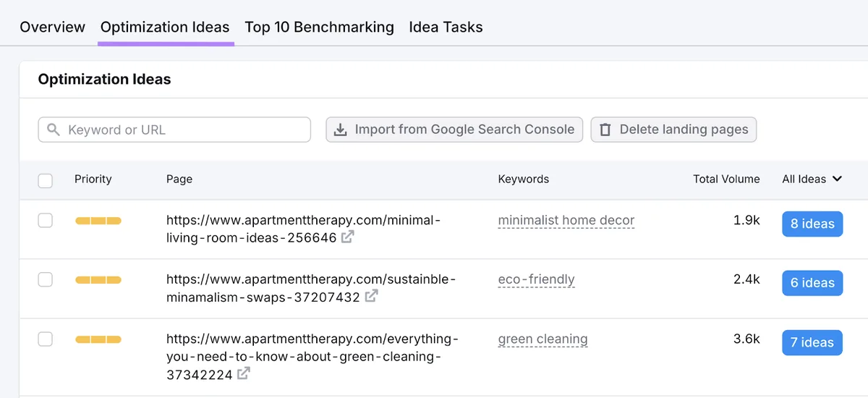Click the Optimization Ideas panel heading
868x398 pixels.
point(105,80)
